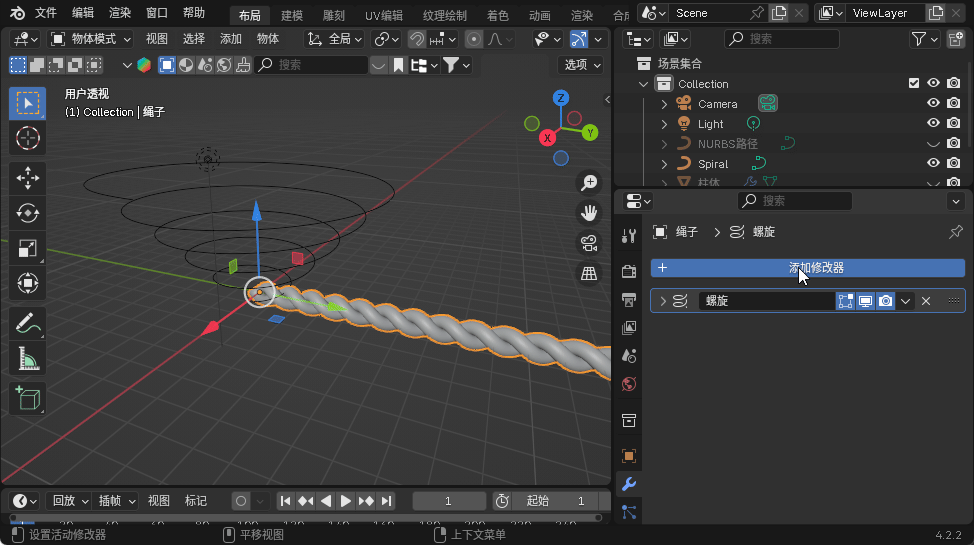974x545 pixels.
Task: Open the Output properties tab
Action: pyautogui.click(x=629, y=300)
